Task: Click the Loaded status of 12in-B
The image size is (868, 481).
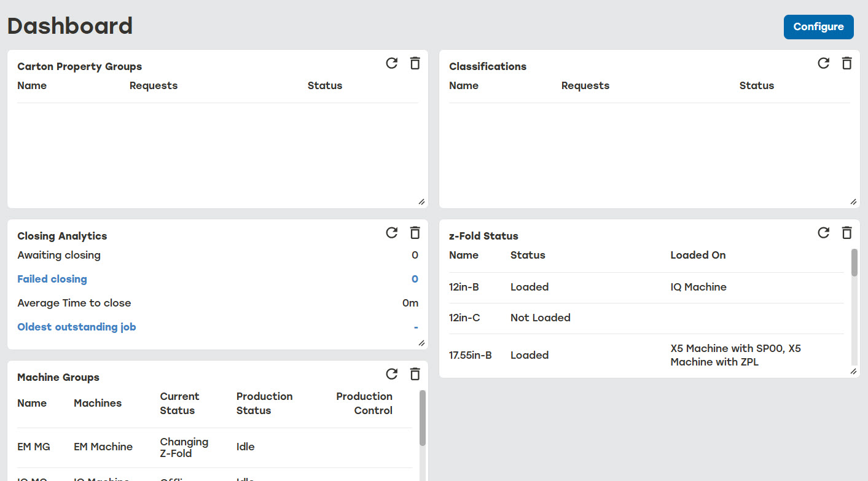Action: pos(530,287)
